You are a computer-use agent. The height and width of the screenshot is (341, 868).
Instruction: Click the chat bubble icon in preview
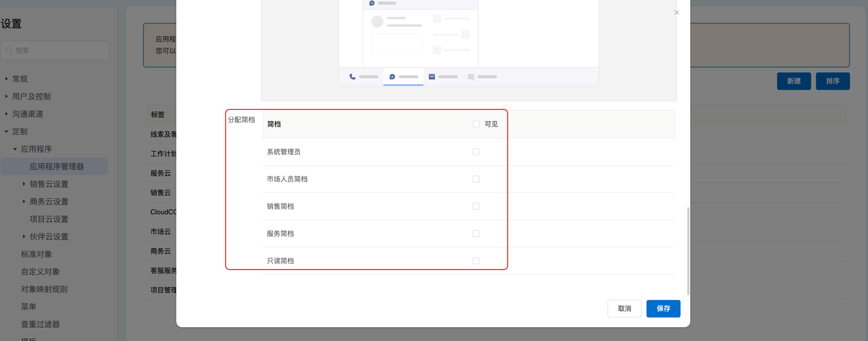pos(392,77)
